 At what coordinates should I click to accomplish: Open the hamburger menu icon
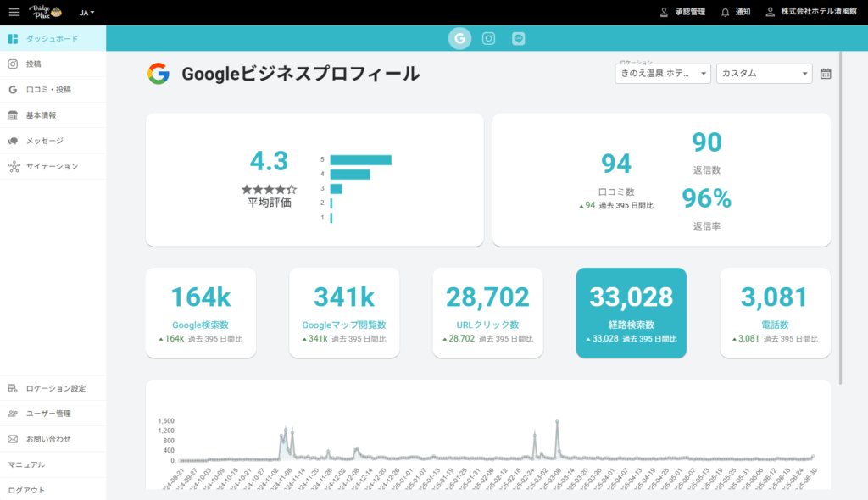tap(14, 13)
